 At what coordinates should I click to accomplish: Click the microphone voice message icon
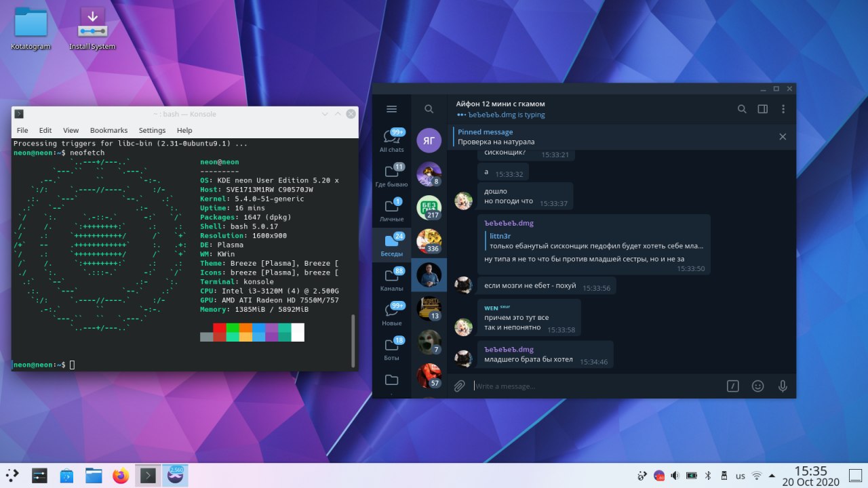pos(783,386)
